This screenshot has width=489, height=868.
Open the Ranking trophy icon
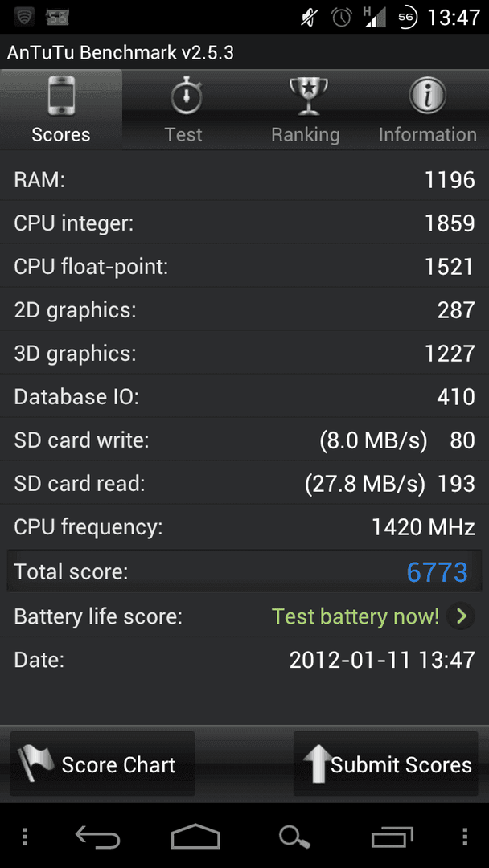pyautogui.click(x=309, y=96)
